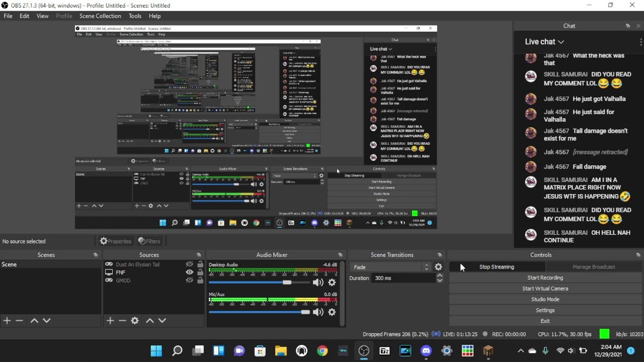Pop out the Audio Mixer dock

tap(340, 255)
